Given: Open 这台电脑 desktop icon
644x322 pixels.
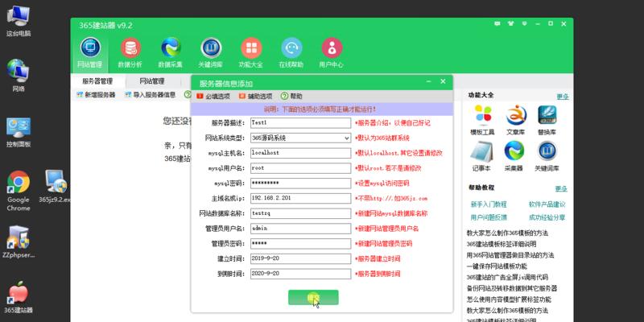Looking at the screenshot, I should [x=19, y=21].
